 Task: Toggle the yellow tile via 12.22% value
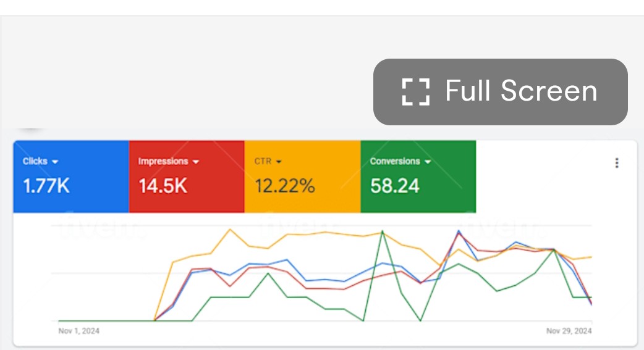pos(284,186)
